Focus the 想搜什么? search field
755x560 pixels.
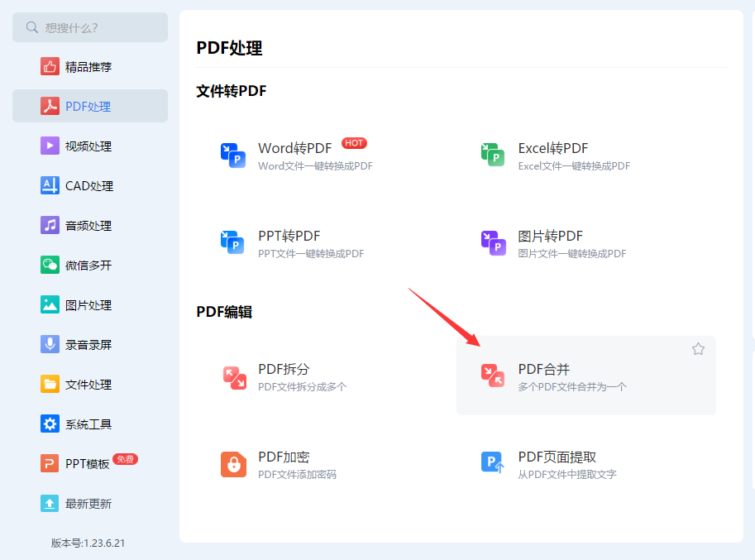point(90,27)
